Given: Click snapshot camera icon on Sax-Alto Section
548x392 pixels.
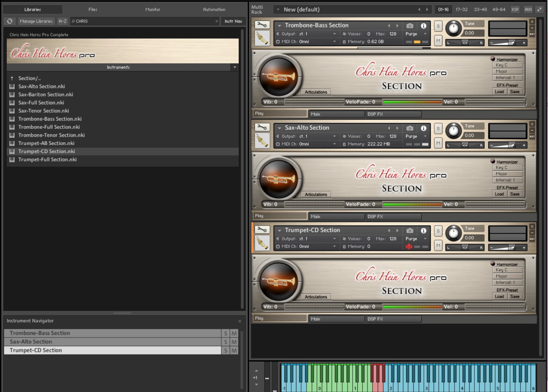Looking at the screenshot, I should click(x=410, y=128).
